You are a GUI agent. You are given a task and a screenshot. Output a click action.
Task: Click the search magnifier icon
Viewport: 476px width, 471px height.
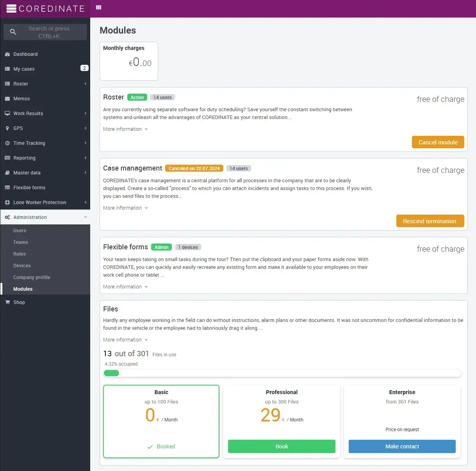coord(13,31)
